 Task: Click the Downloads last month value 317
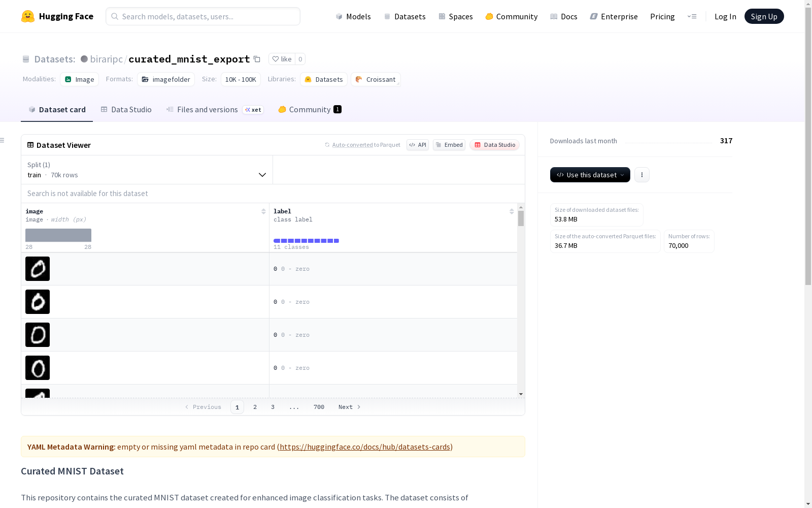(726, 141)
